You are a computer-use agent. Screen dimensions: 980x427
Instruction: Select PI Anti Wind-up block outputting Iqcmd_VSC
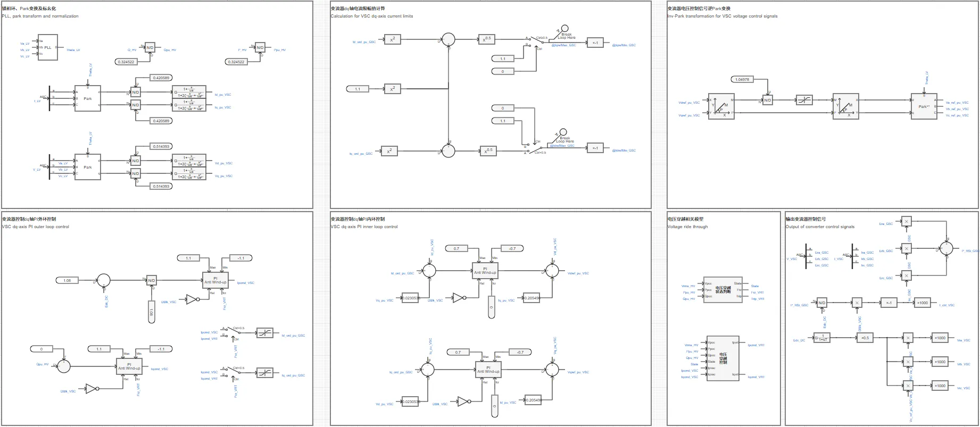129,366
